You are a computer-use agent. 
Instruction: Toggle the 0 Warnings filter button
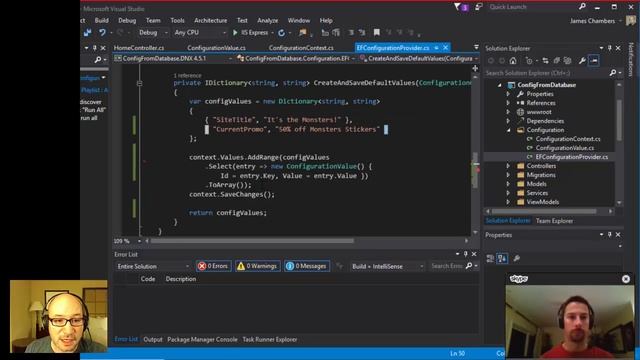point(258,266)
